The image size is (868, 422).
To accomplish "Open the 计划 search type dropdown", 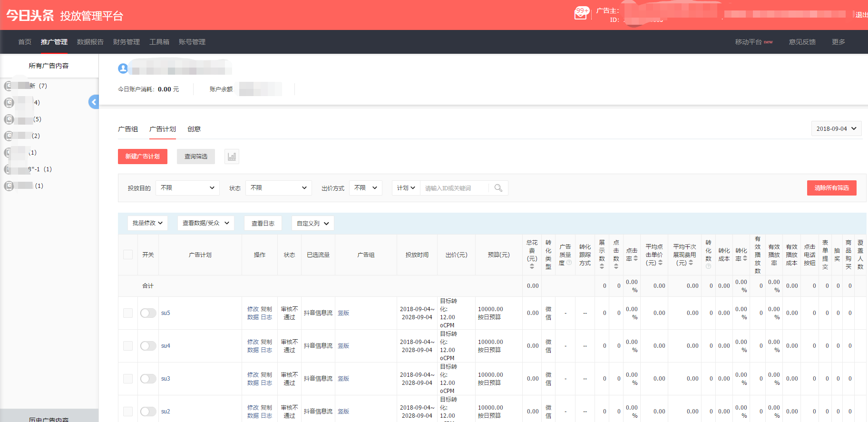I will [x=406, y=188].
